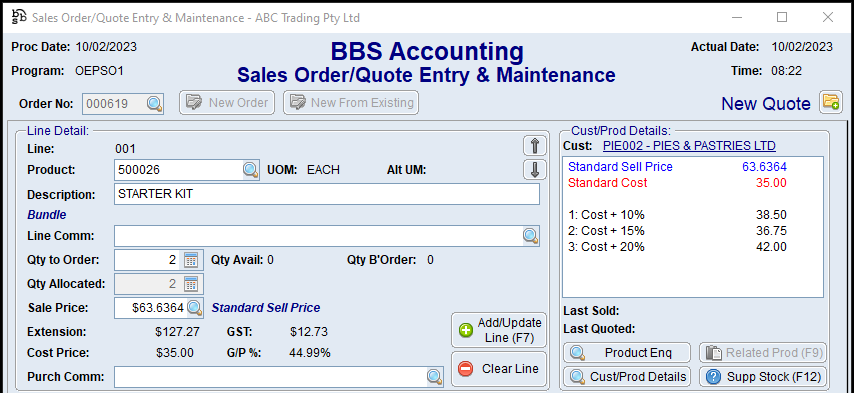This screenshot has width=854, height=393.
Task: Move line down with the down arrow
Action: click(x=535, y=170)
